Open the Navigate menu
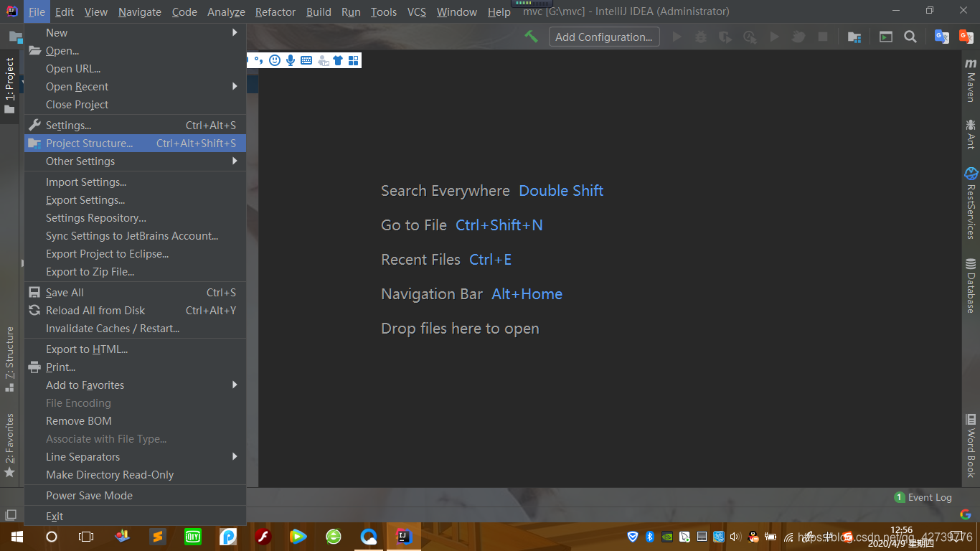This screenshot has width=980, height=551. click(140, 11)
